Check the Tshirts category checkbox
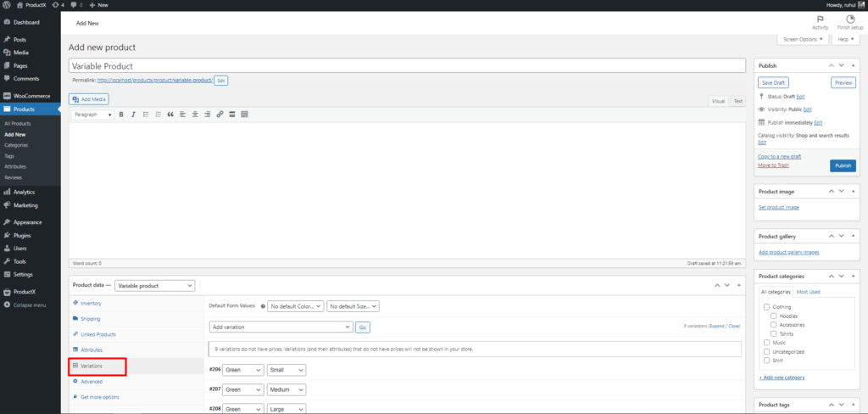 click(774, 333)
